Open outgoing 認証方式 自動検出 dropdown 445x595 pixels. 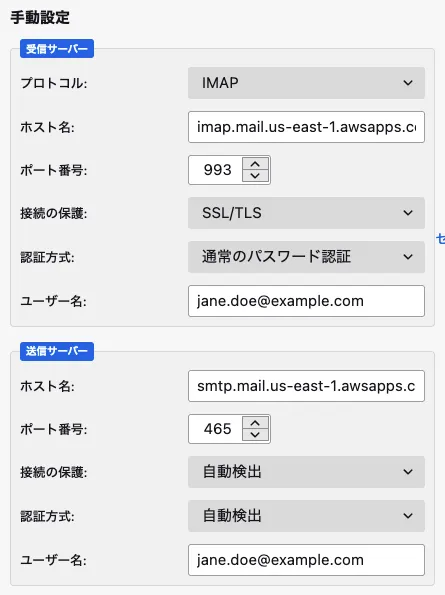coord(306,516)
